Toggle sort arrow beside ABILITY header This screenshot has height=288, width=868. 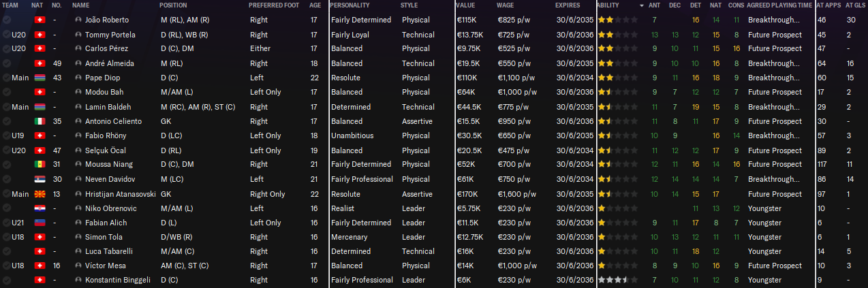(642, 5)
